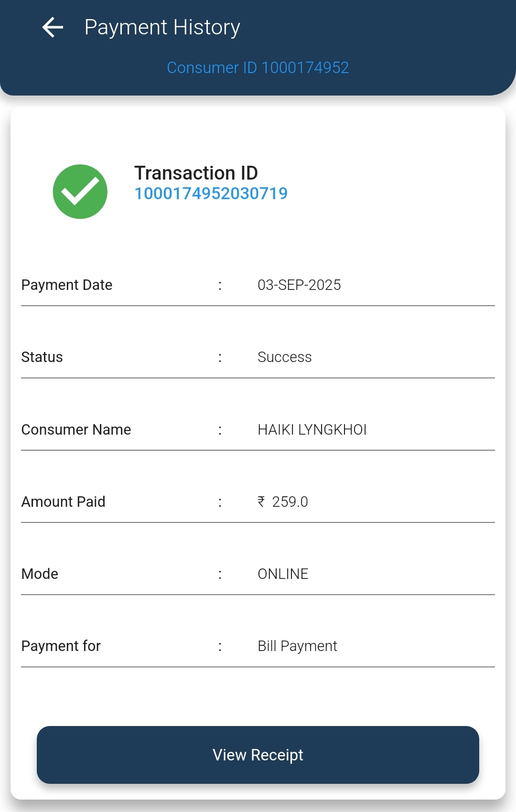Screen dimensions: 516x812
Task: Click the Payment History title
Action: tap(162, 27)
